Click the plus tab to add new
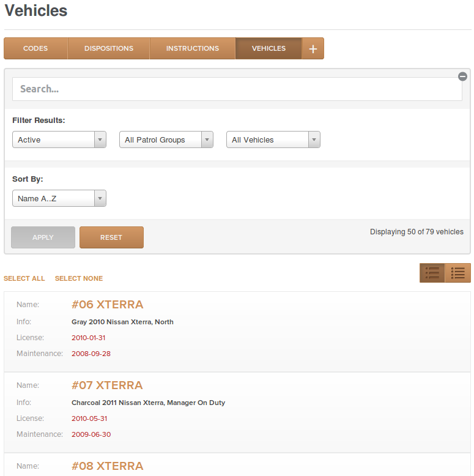This screenshot has width=474, height=476. pyautogui.click(x=313, y=48)
